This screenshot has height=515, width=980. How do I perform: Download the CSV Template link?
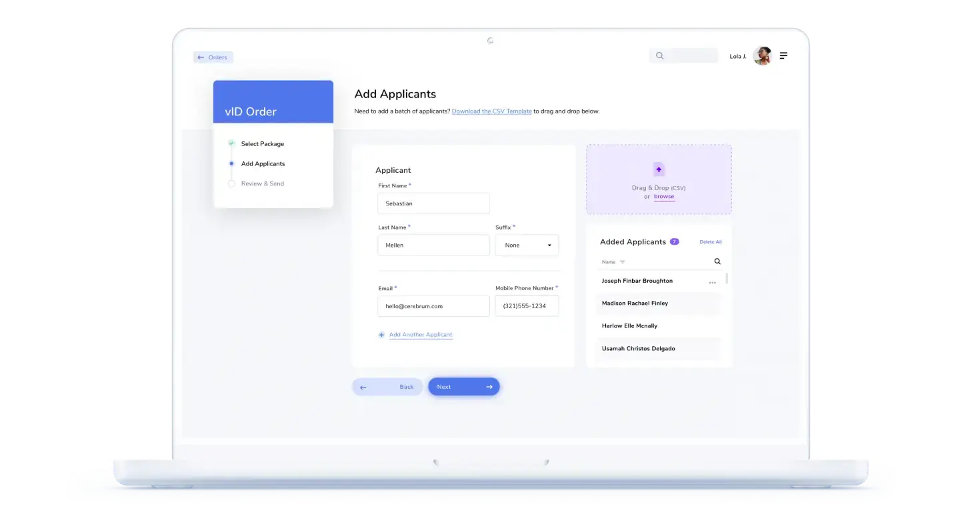click(492, 111)
